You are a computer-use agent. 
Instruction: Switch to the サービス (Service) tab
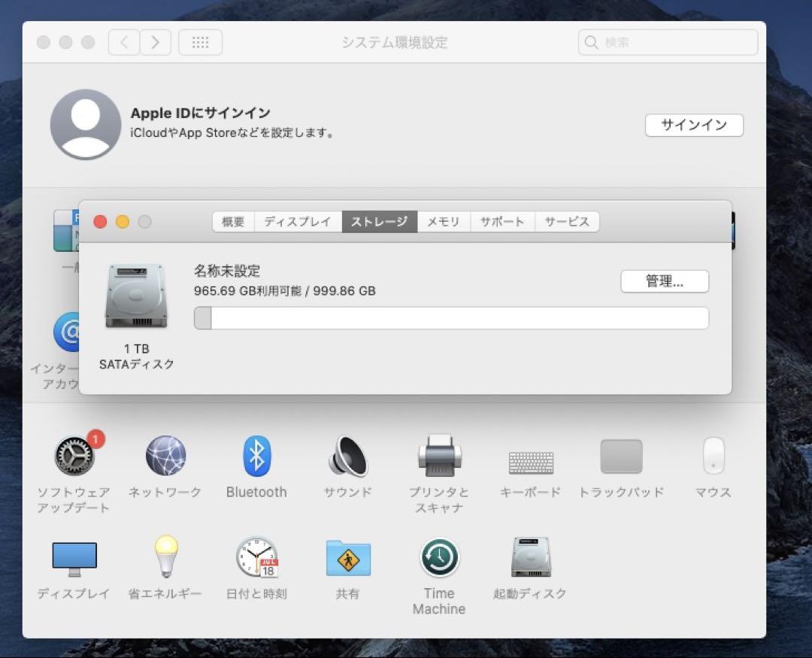(x=567, y=222)
